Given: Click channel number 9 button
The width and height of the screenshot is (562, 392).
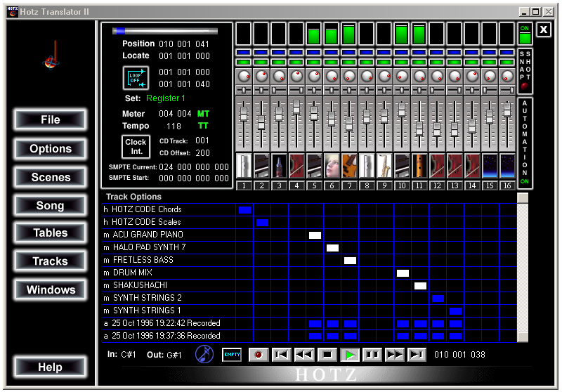Looking at the screenshot, I should tap(384, 185).
